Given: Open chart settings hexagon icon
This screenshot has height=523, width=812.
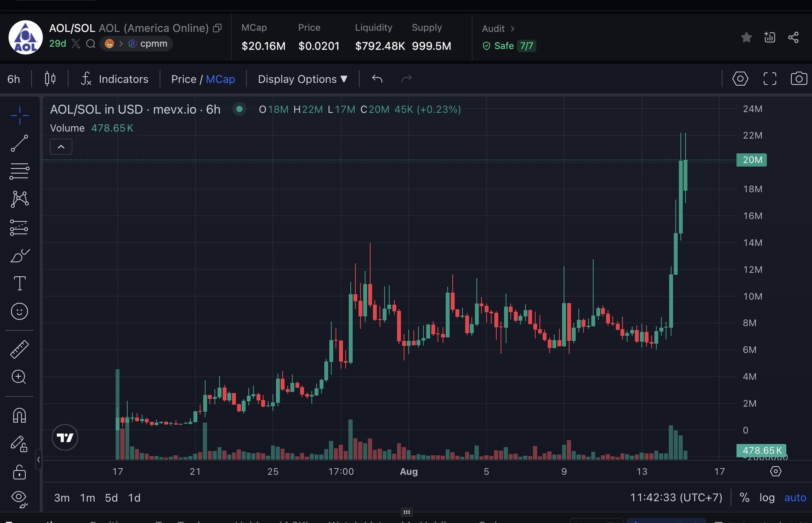Looking at the screenshot, I should coord(740,79).
